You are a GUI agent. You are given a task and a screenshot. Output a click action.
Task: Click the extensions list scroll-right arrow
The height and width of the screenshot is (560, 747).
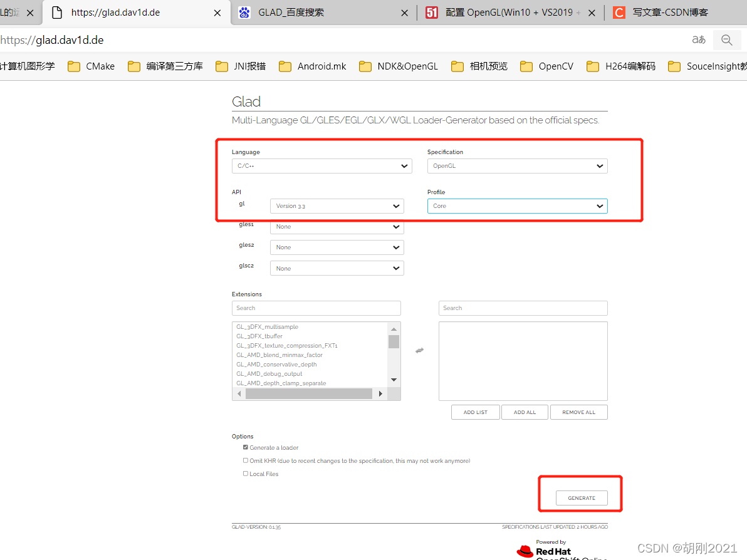pyautogui.click(x=380, y=394)
